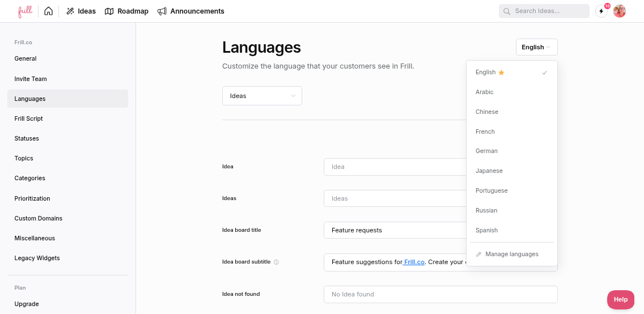The width and height of the screenshot is (644, 314).
Task: Select German in language list
Action: [x=512, y=151]
